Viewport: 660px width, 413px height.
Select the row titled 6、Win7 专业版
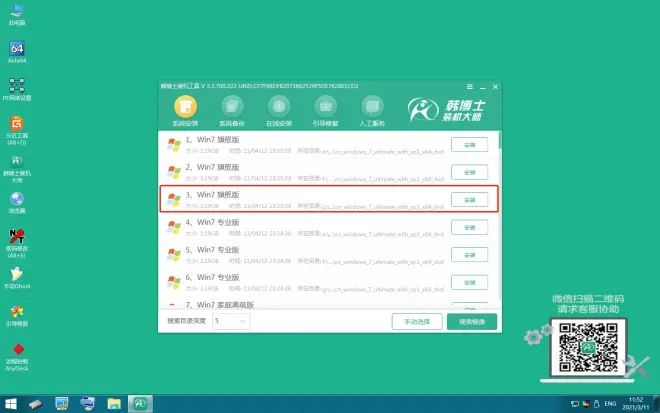tap(328, 282)
